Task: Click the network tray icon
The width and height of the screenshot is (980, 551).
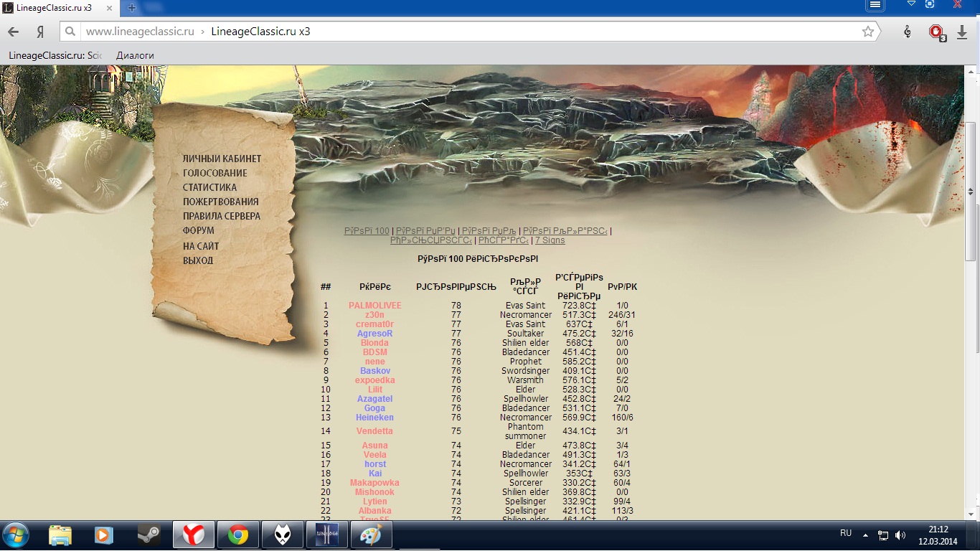Action: [883, 535]
